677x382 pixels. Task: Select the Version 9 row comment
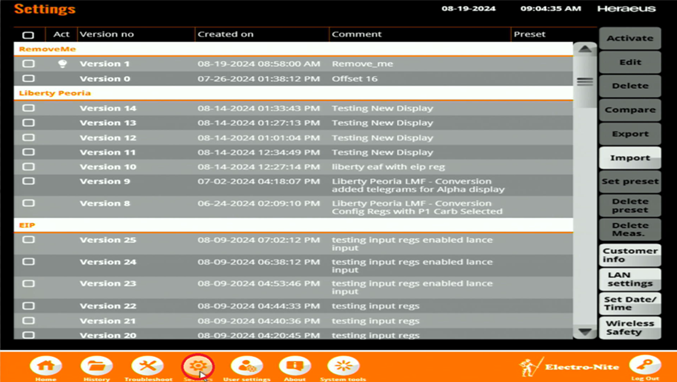pyautogui.click(x=418, y=185)
